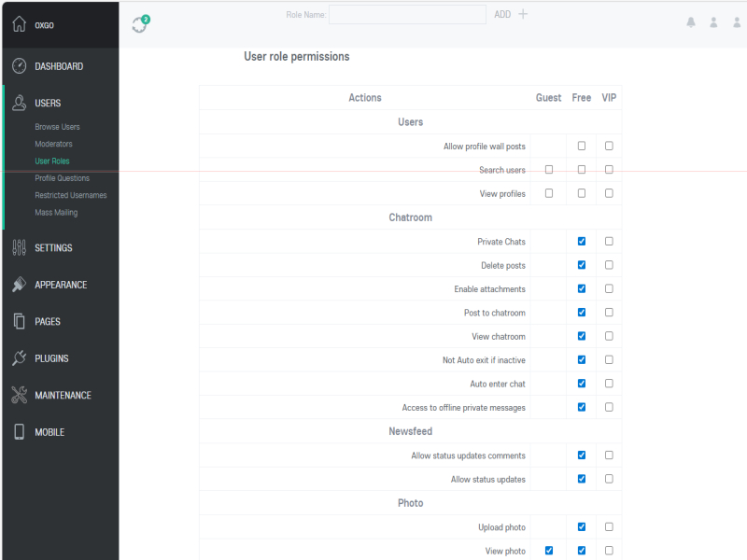Open the pending updates icon with badge 2

(140, 24)
